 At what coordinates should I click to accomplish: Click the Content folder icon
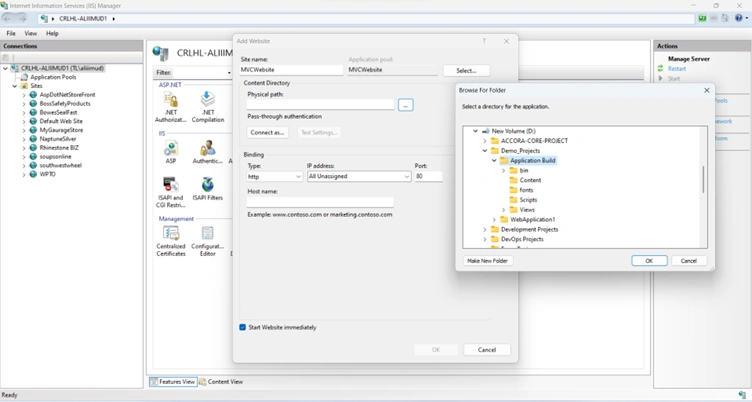(513, 180)
